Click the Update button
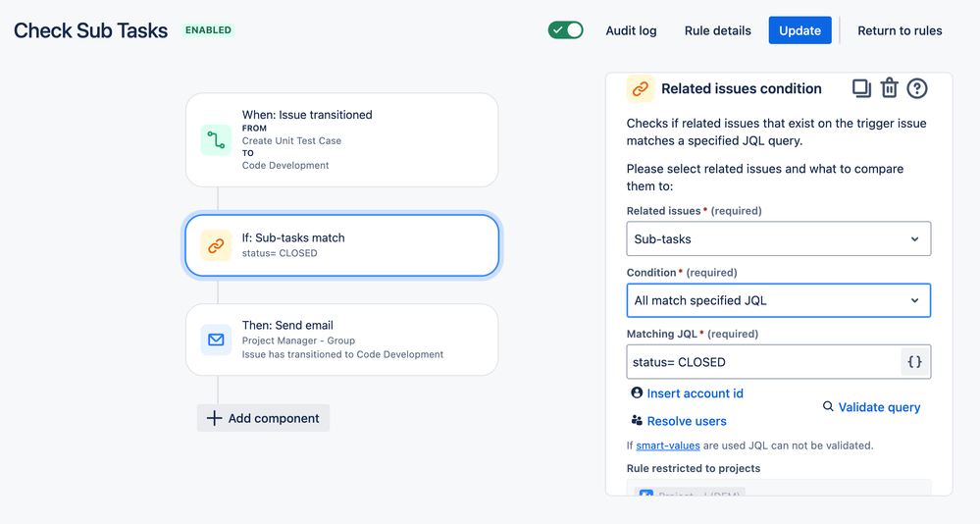The image size is (980, 524). pyautogui.click(x=799, y=30)
